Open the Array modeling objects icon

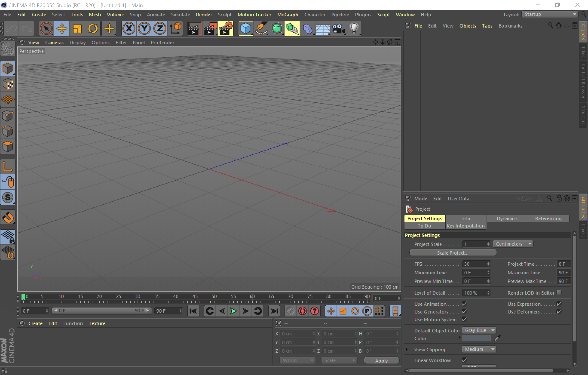pos(292,29)
